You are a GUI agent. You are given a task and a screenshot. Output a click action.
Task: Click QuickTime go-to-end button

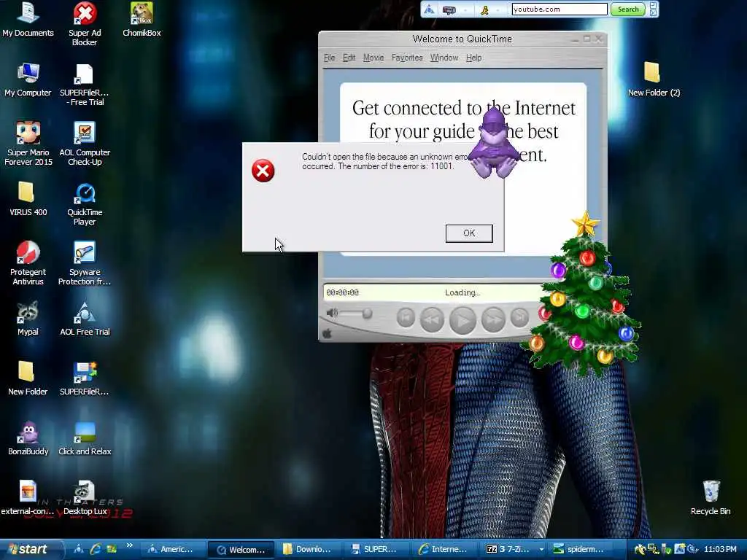[519, 318]
